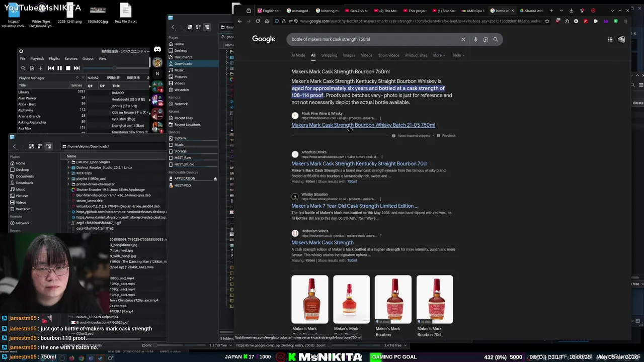Open Firefox downloads panel
Image resolution: width=644 pixels, height=362 pixels.
coord(571,11)
